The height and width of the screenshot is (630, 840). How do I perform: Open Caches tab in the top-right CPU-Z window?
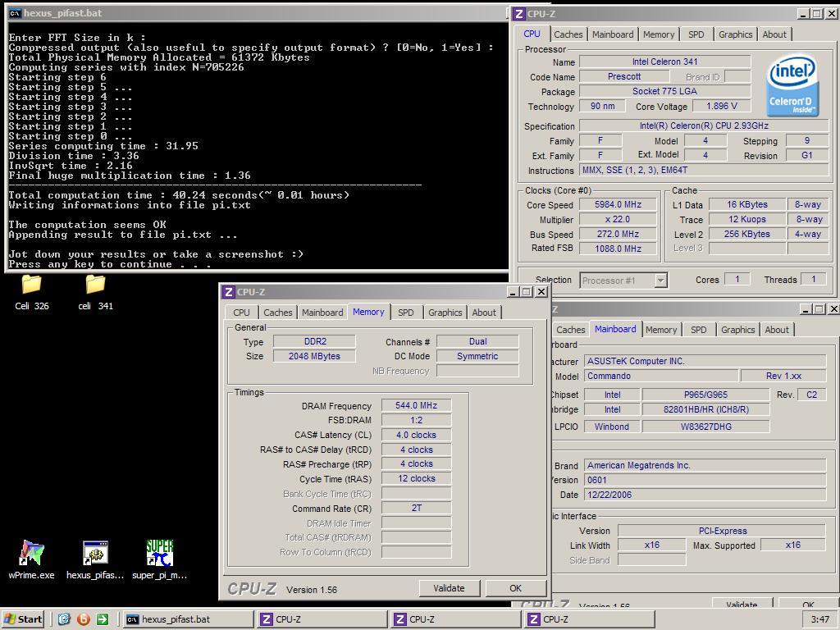tap(568, 34)
